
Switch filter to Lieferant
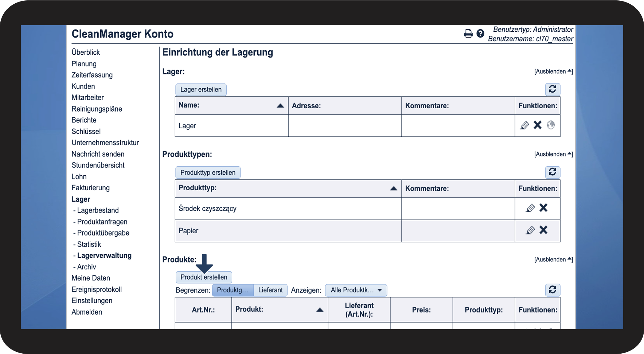[270, 290]
